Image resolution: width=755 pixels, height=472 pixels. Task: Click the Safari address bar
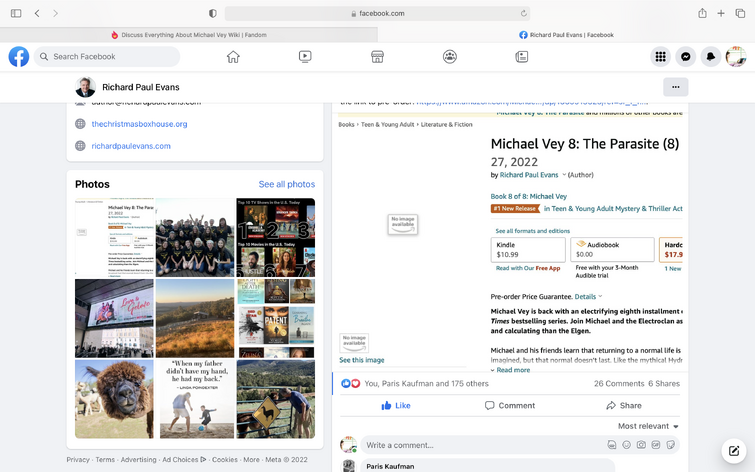pyautogui.click(x=377, y=13)
